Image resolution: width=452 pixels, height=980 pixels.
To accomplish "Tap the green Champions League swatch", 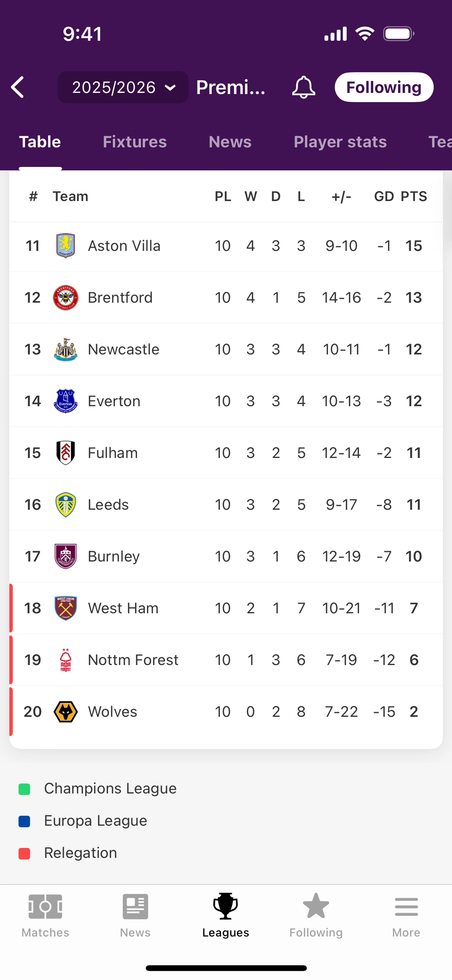I will coord(24,789).
